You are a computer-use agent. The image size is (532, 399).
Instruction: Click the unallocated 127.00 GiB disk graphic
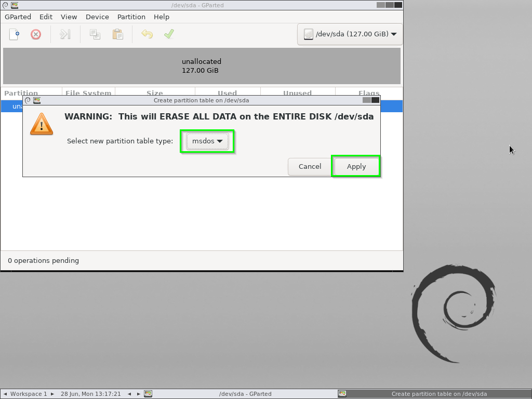point(202,66)
